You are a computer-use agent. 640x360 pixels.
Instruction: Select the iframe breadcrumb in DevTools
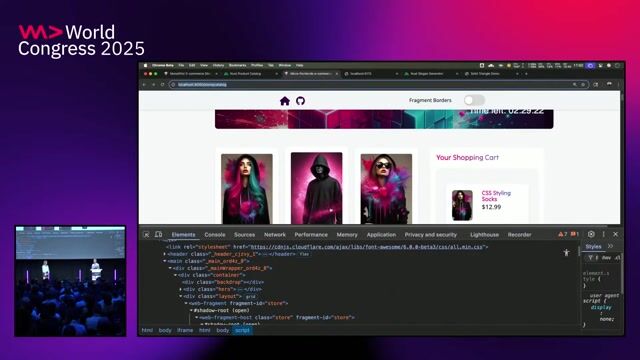coord(185,330)
